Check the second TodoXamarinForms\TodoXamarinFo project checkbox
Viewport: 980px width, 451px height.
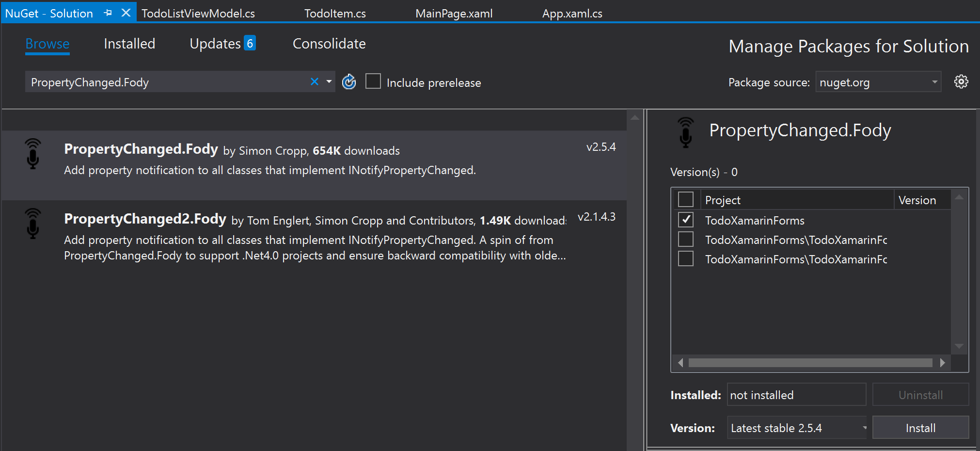(x=686, y=239)
